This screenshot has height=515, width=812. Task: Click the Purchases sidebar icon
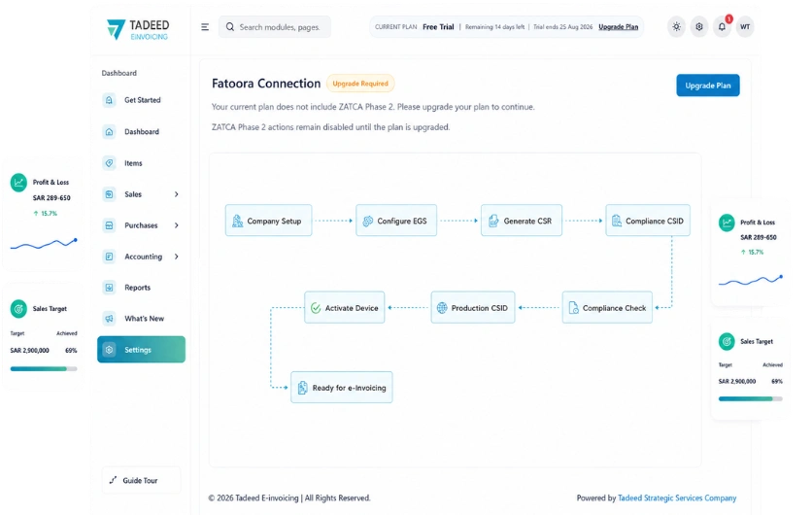click(109, 225)
